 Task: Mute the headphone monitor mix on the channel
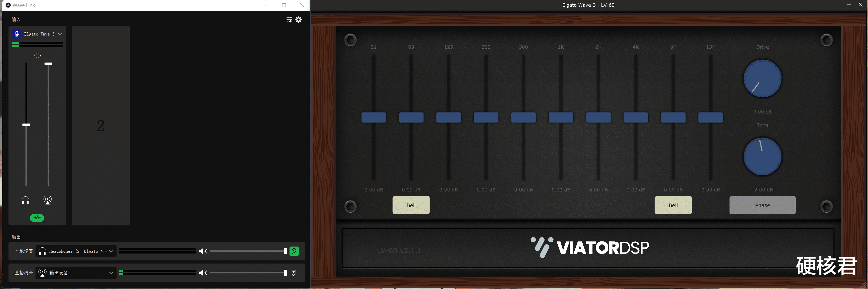[25, 201]
